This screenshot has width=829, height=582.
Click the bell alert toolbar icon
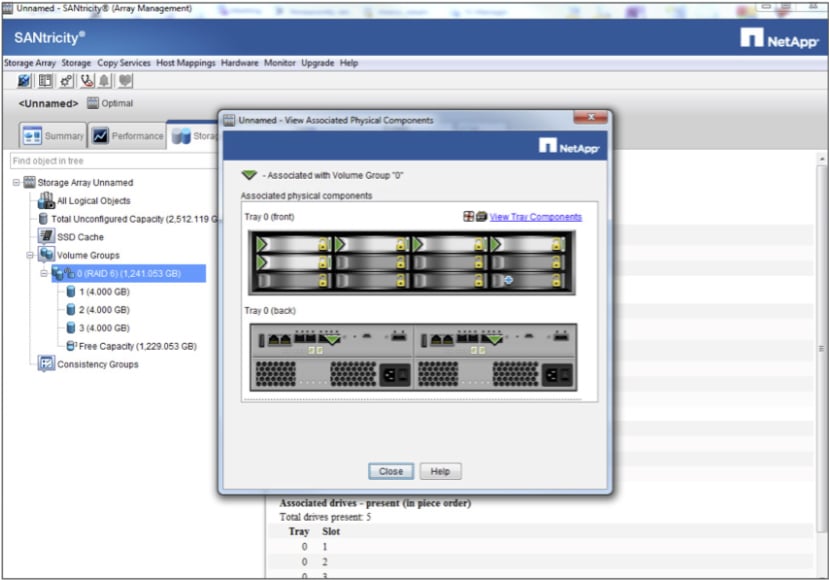105,81
